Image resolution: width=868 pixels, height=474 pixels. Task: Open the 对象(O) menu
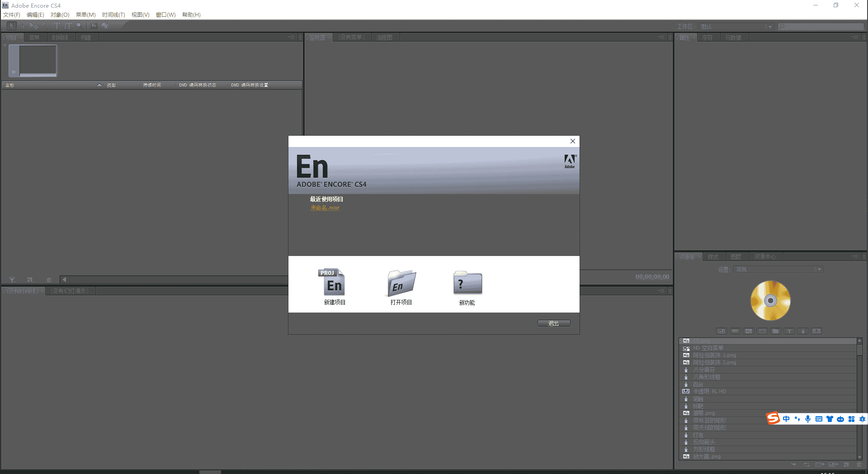tap(60, 15)
